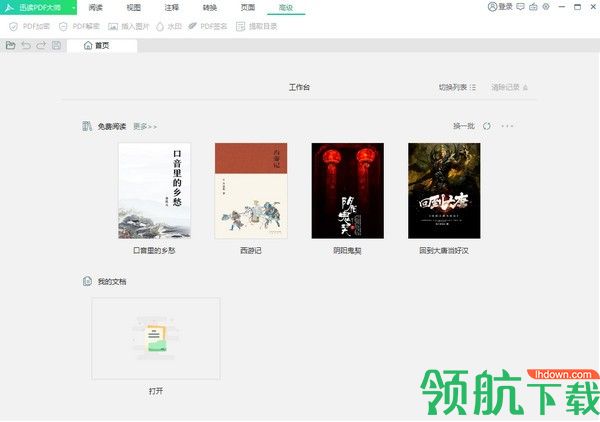Click the 提取目录 extract outline tool
This screenshot has width=600, height=422.
point(256,26)
